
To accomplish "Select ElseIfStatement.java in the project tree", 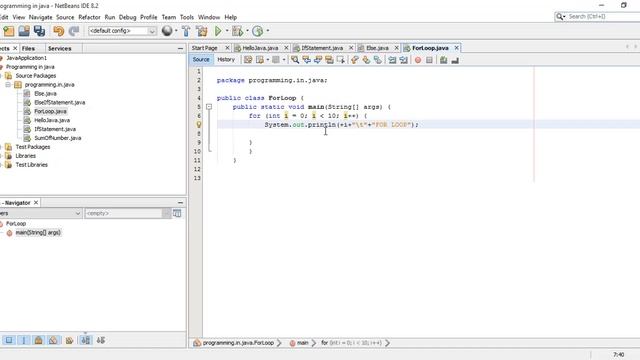I will tap(60, 102).
